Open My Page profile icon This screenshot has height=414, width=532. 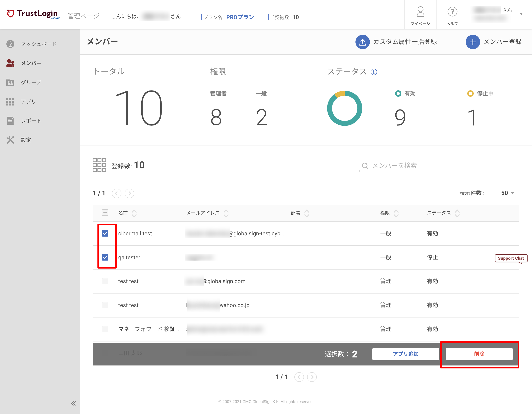[x=420, y=12]
